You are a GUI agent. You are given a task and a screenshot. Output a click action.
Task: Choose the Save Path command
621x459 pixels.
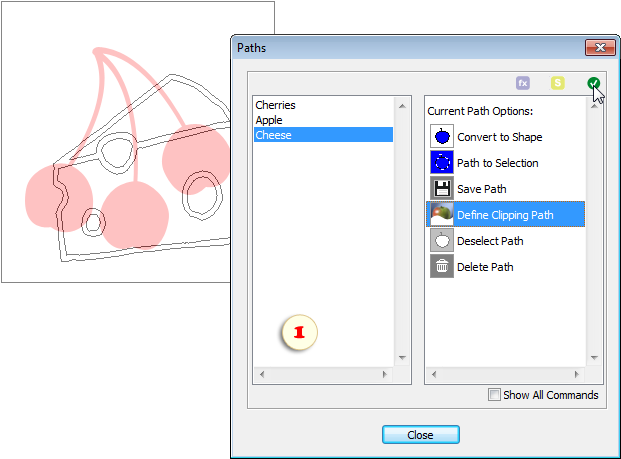tap(505, 189)
